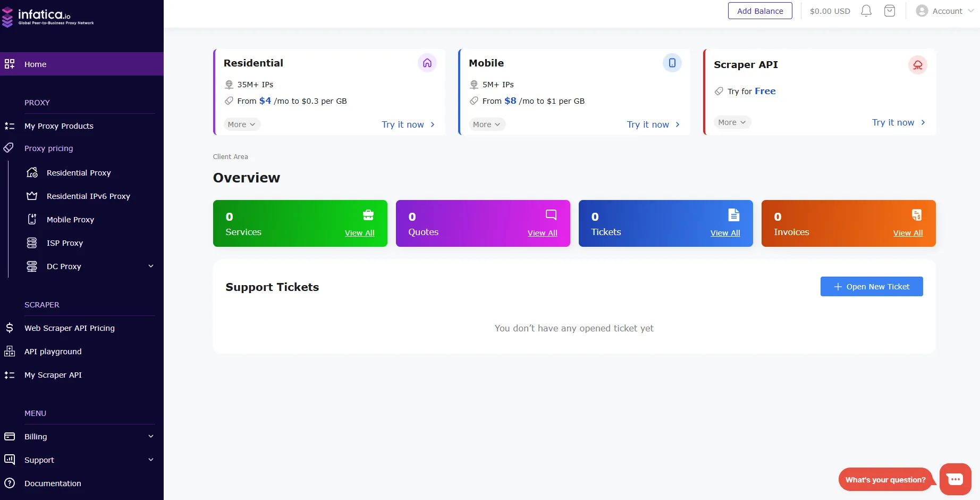The width and height of the screenshot is (980, 500).
Task: Open My Proxy Products menu item
Action: point(59,126)
